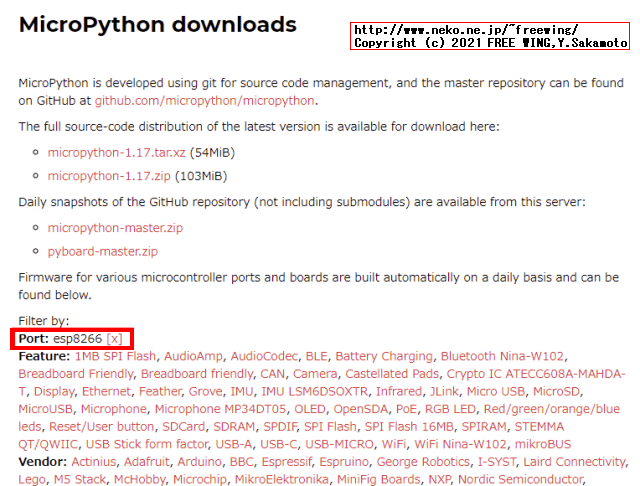Filter by Breadboard friendly (lowercase f)
The height and width of the screenshot is (486, 640).
tap(197, 374)
